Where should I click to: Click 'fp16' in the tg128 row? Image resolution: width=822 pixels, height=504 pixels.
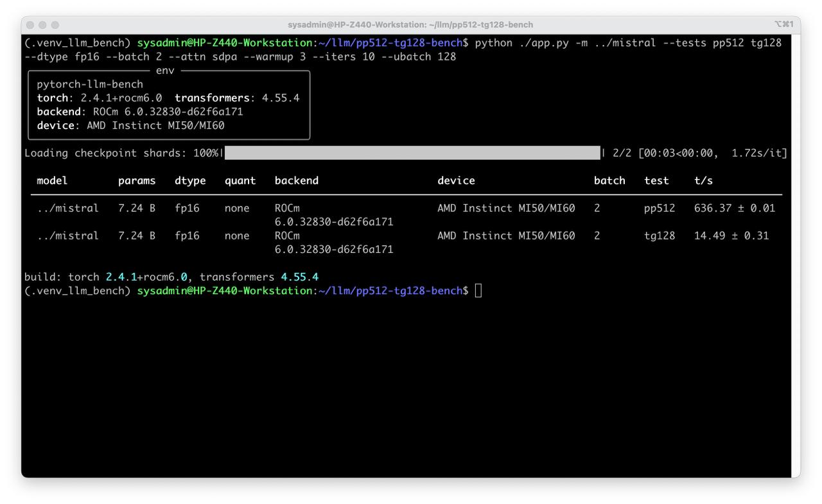187,236
